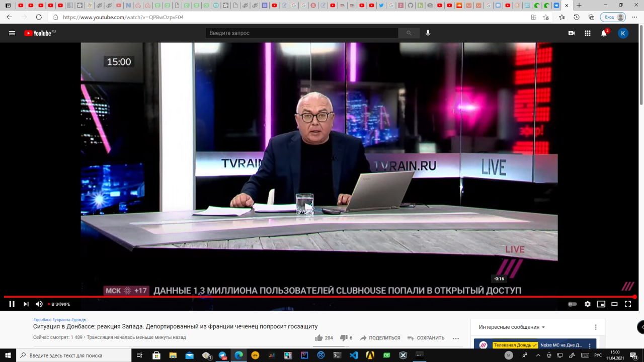Enter fullscreen mode
The width and height of the screenshot is (644, 362).
coord(628,304)
